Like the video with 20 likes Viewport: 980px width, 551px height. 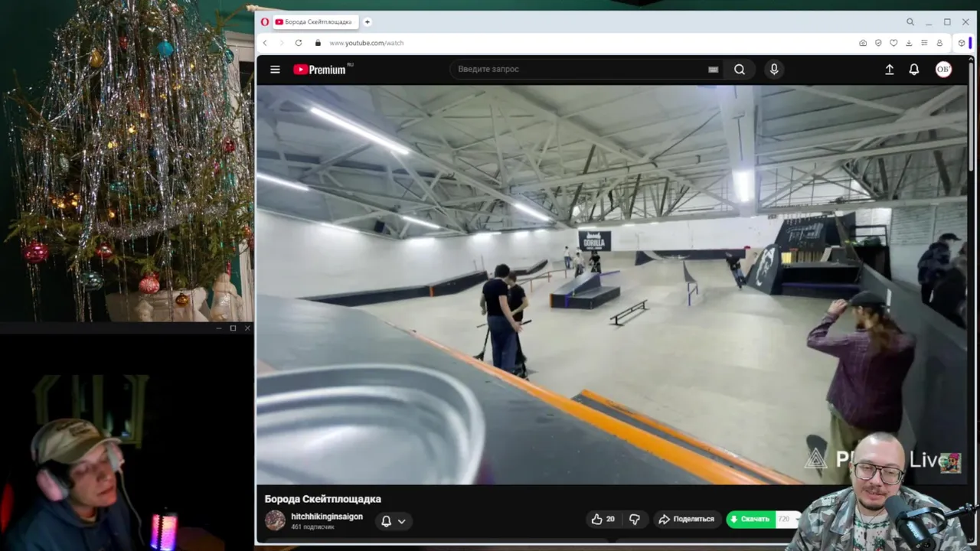603,519
